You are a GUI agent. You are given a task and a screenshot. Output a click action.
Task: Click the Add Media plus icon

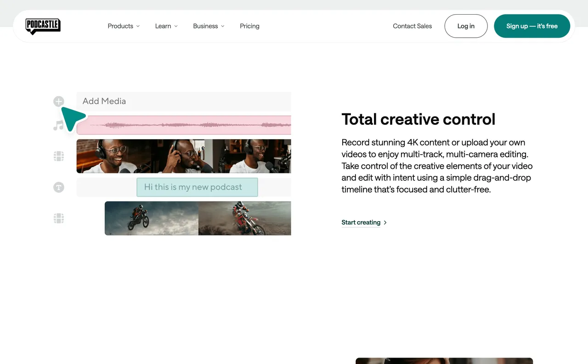58,101
